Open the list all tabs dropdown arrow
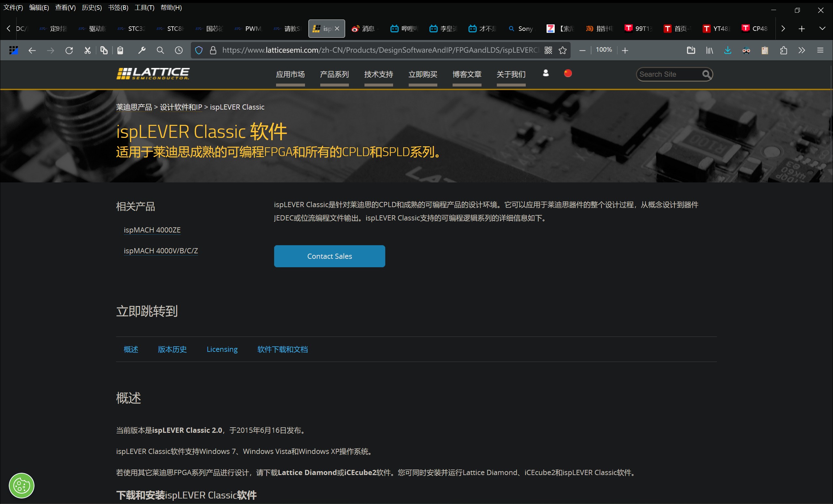This screenshot has width=833, height=504. (822, 28)
